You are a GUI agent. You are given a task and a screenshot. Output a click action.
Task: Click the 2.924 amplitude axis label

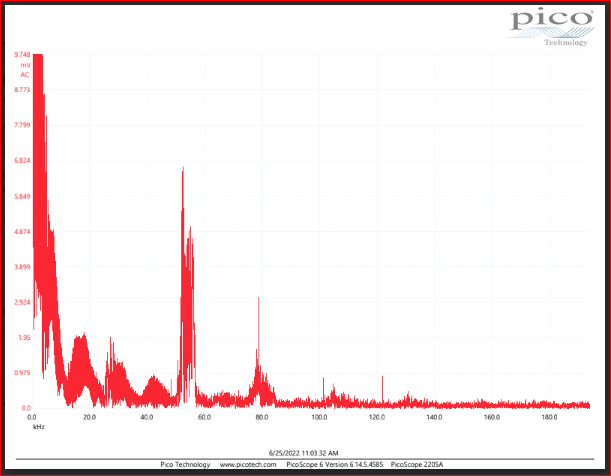[22, 302]
